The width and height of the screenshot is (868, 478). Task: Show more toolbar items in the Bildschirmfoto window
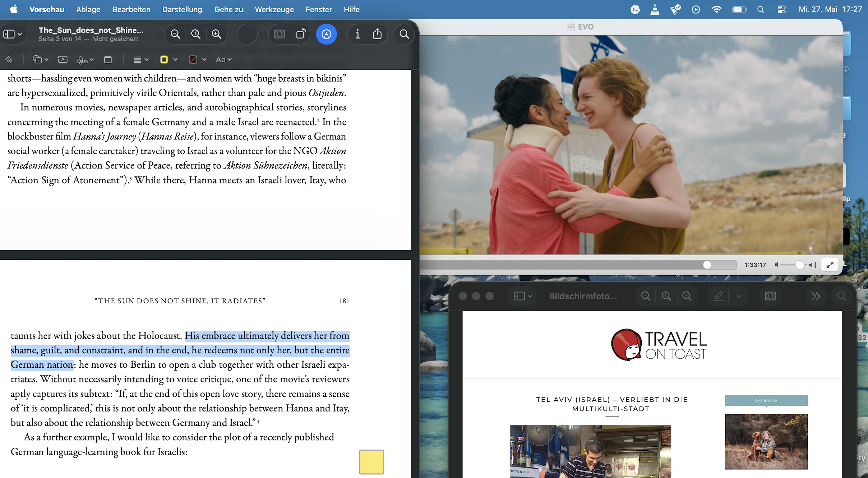click(816, 296)
